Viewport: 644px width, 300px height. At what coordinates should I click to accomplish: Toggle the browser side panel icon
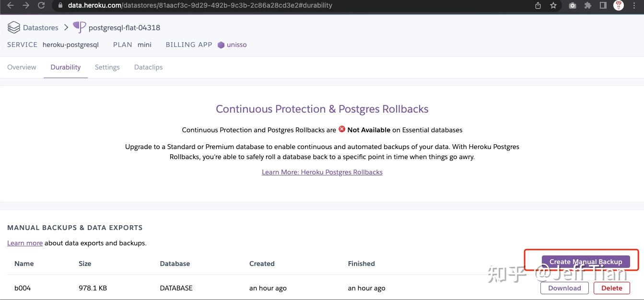click(603, 5)
